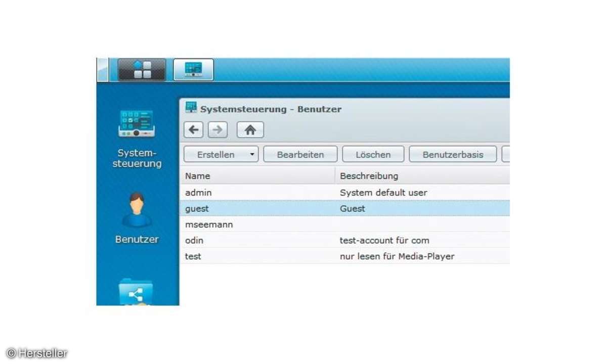Select the test user row
The height and width of the screenshot is (364, 607).
(x=344, y=256)
